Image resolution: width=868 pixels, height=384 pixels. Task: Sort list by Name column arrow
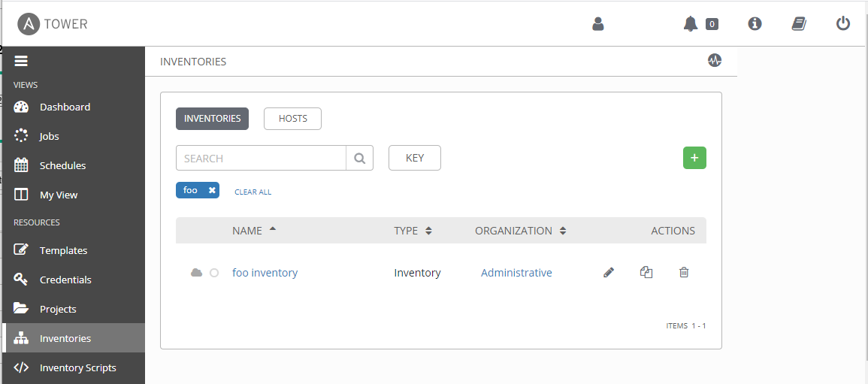tap(272, 229)
